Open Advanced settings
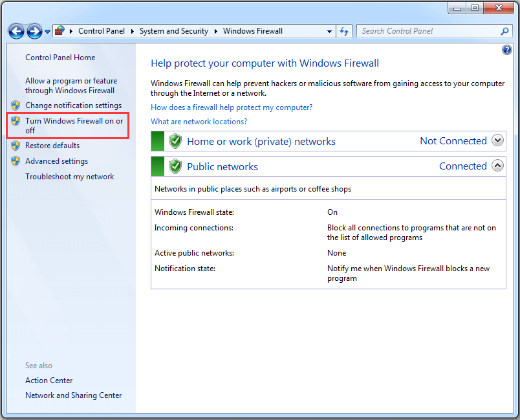Viewport: 520px width, 420px height. [57, 161]
